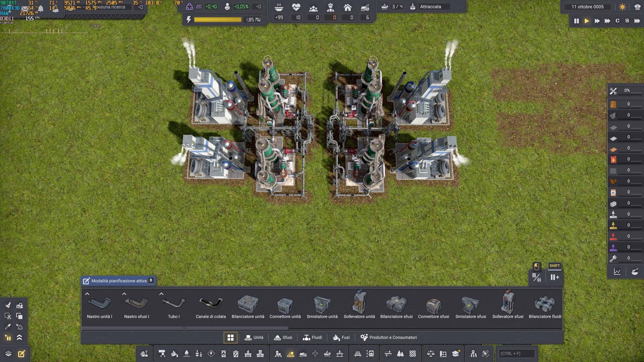Screen dimensions: 644x362
Task: Open the recycling bin build category
Action: [236, 354]
